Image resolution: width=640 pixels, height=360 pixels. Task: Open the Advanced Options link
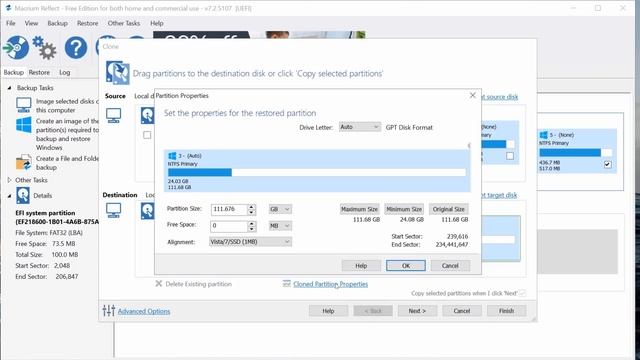(144, 311)
